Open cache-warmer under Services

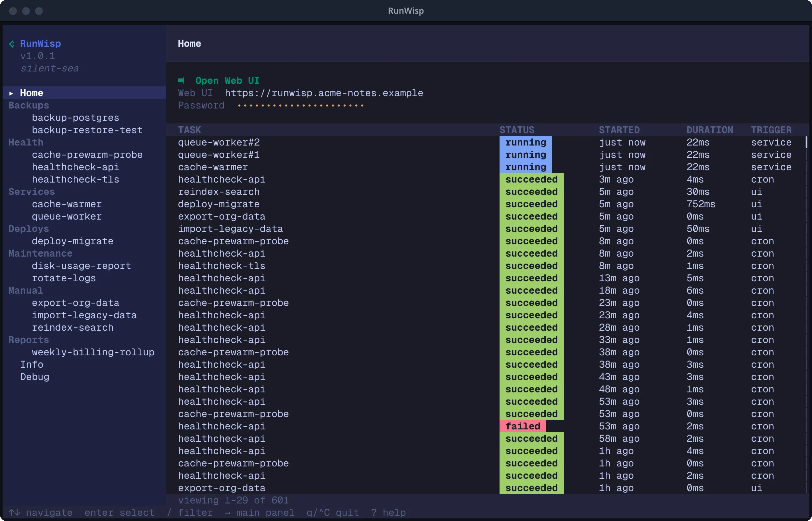[x=67, y=204]
